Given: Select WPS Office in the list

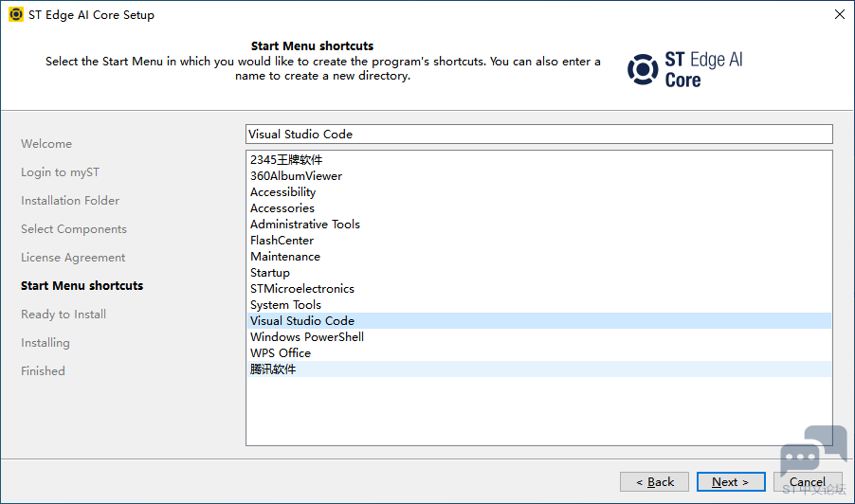Looking at the screenshot, I should 538,352.
